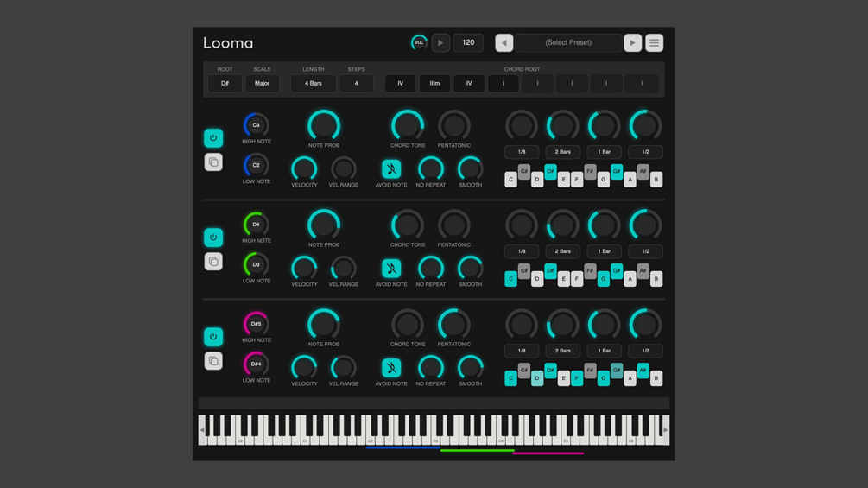The width and height of the screenshot is (868, 488).
Task: Open the hamburger menu icon
Action: (x=654, y=42)
